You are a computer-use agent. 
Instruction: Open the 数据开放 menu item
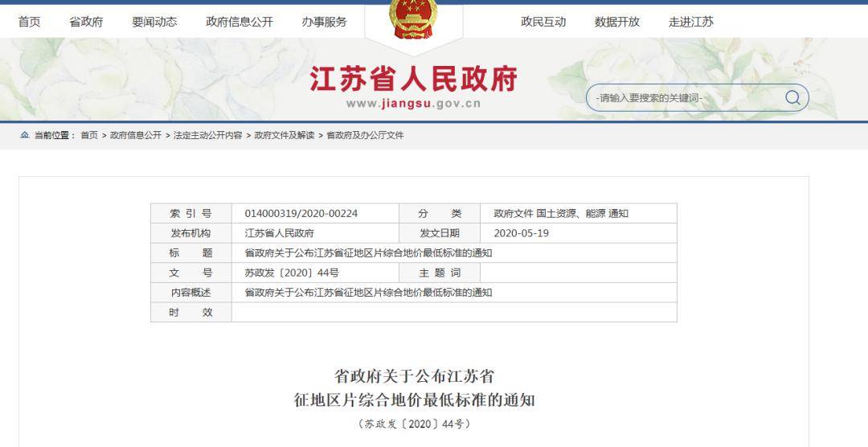coord(617,23)
